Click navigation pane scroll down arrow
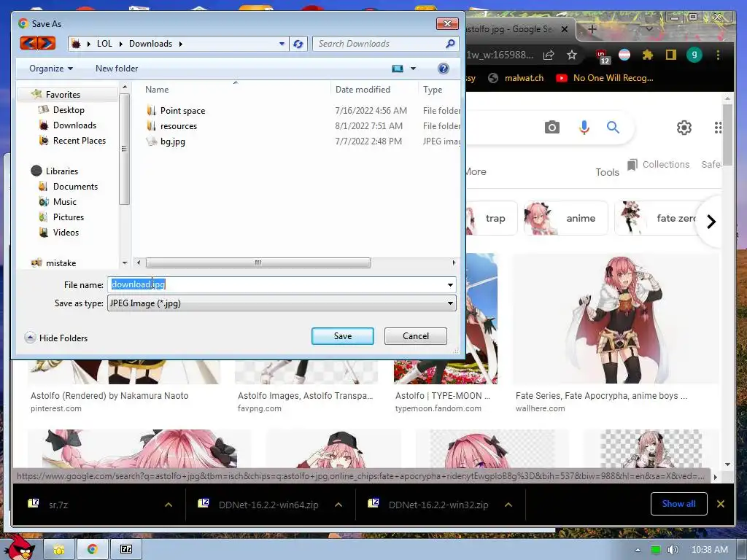The height and width of the screenshot is (560, 747). (x=124, y=262)
